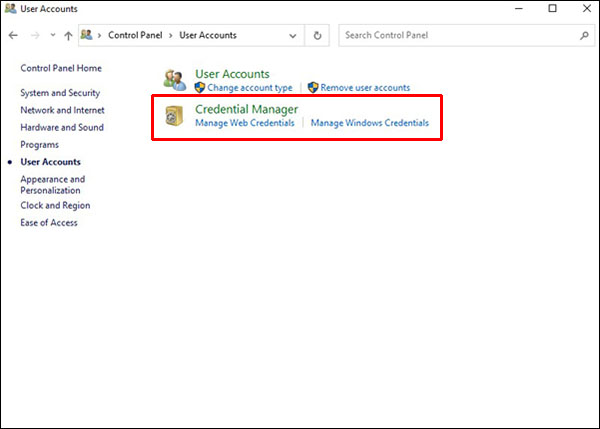Go back with the Back arrow
600x429 pixels.
click(13, 36)
